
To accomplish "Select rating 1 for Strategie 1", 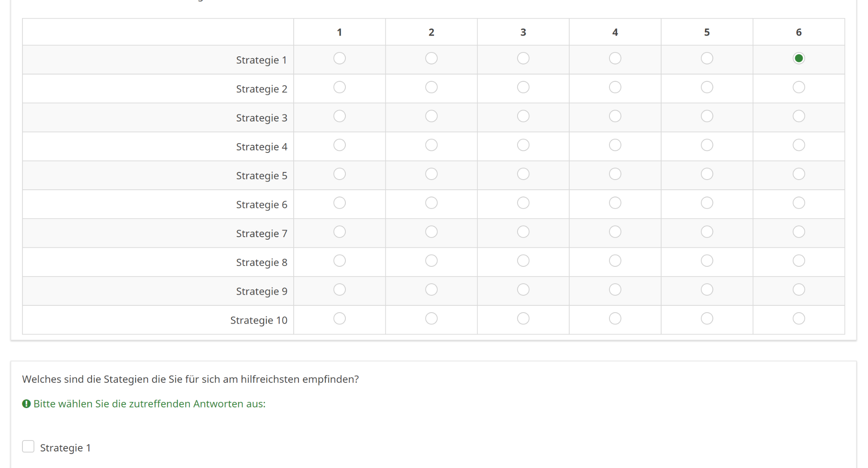I will coord(339,58).
